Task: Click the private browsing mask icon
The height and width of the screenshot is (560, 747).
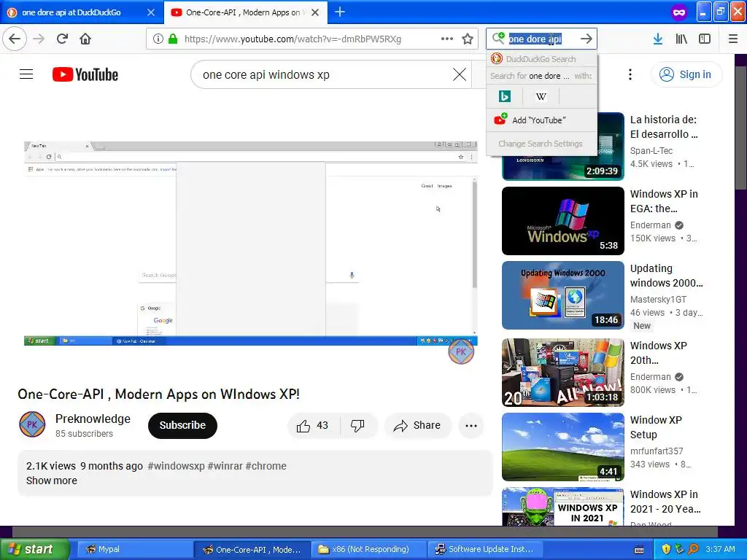Action: (x=679, y=12)
